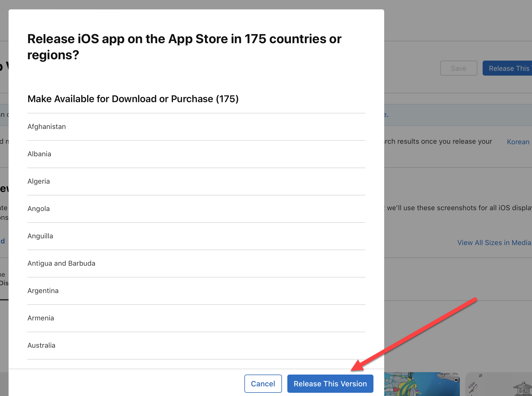Click the Algeria list entry
This screenshot has height=396, width=532.
click(39, 181)
